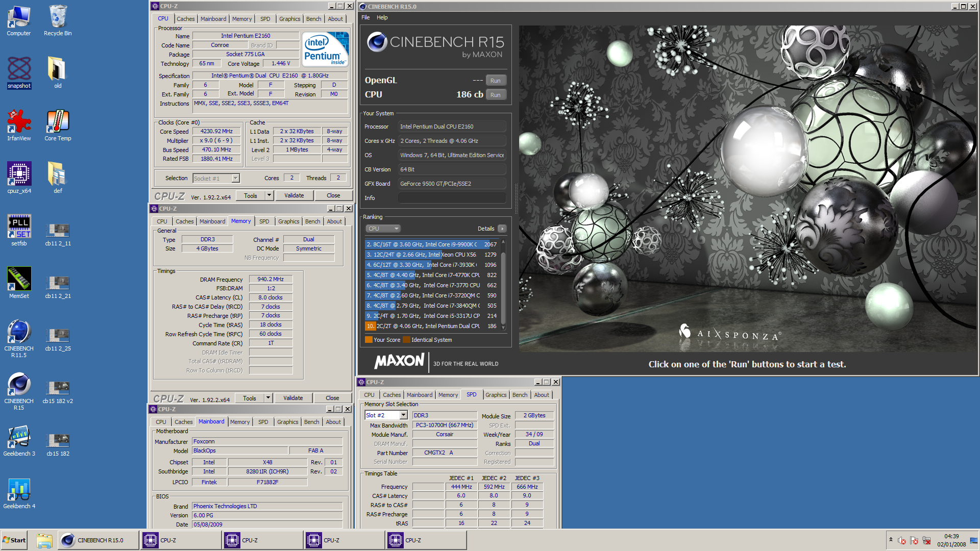Open the cpuz_x64 desktop shortcut
Screen dimensions: 980x551
pos(19,178)
